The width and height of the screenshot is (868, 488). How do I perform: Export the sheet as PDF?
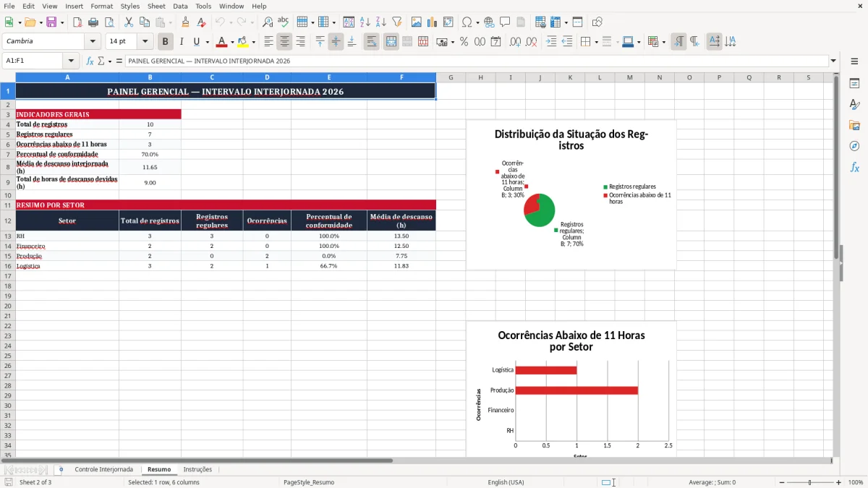(77, 22)
